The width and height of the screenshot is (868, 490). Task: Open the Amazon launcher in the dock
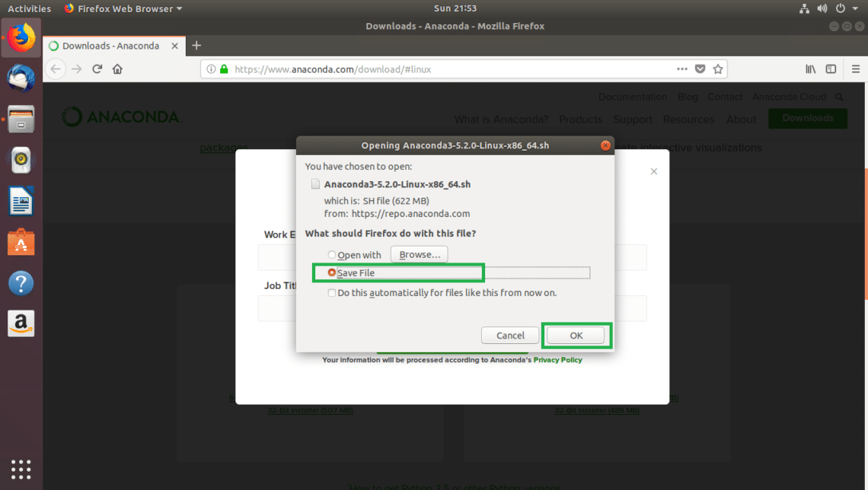(21, 323)
